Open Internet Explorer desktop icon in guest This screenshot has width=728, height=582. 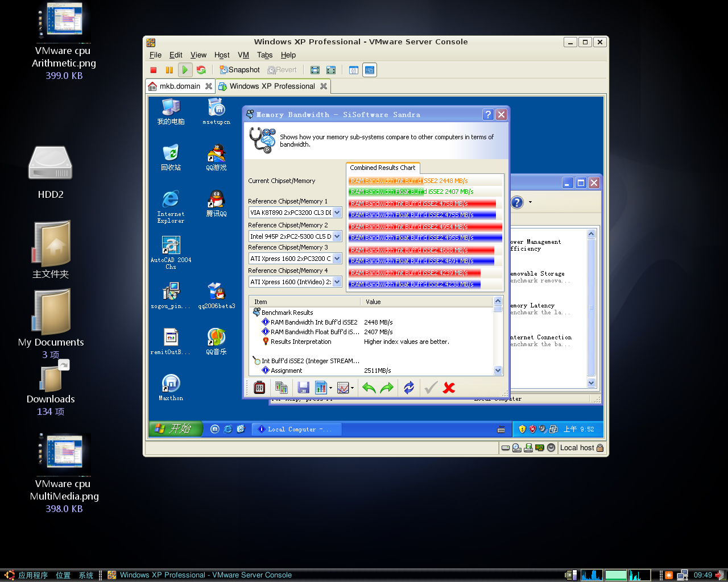(171, 207)
